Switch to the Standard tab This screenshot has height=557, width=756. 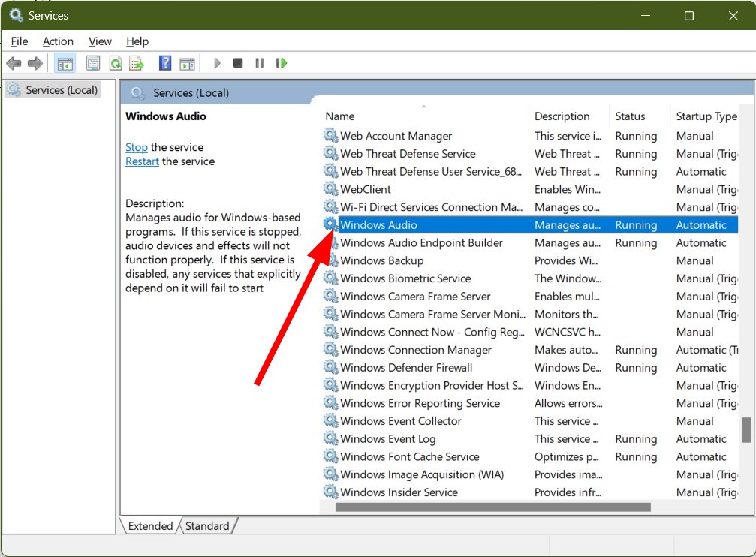point(207,526)
